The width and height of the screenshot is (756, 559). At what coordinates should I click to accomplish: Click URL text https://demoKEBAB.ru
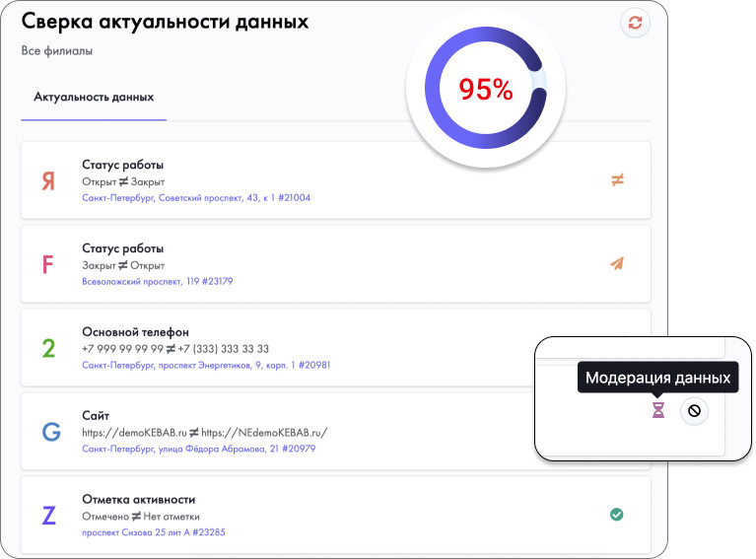134,433
